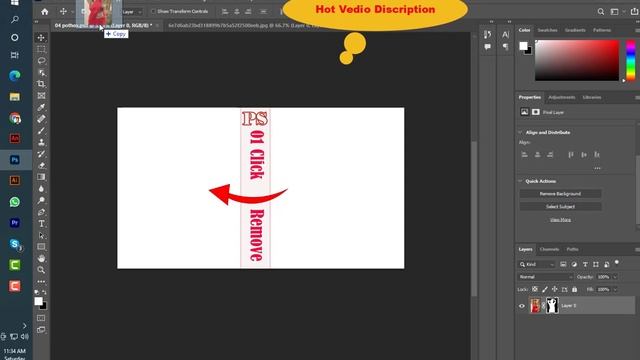Collapse the Quick Actions section
The image size is (640, 360).
[520, 181]
